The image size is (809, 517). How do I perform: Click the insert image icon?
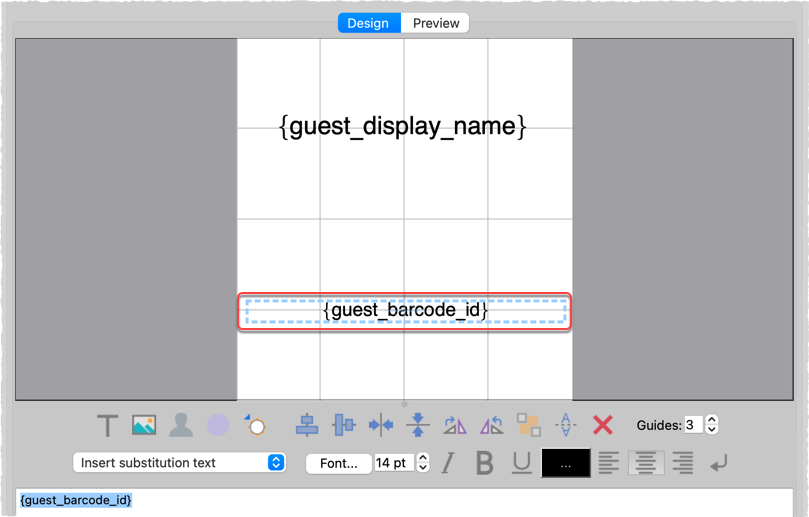(144, 426)
